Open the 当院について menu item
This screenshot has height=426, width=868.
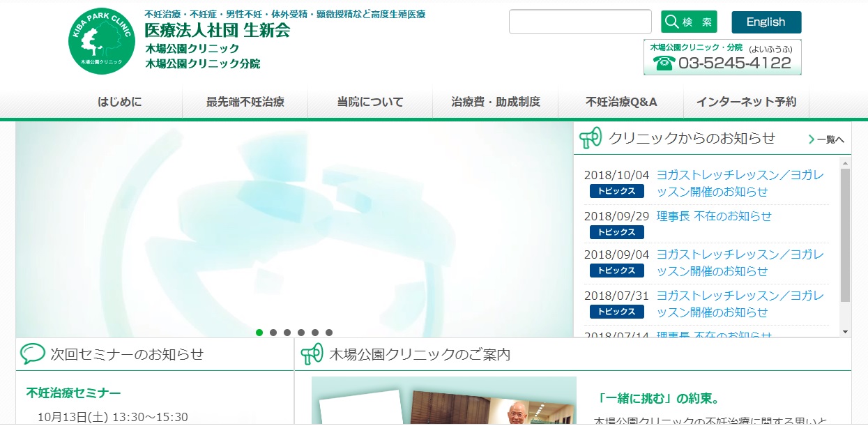(370, 102)
